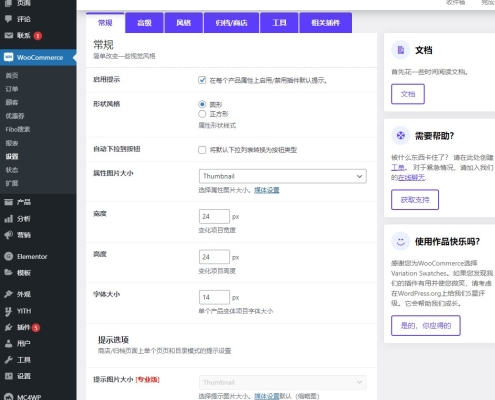Open WooCommerce 状态 submenu item

(12, 170)
